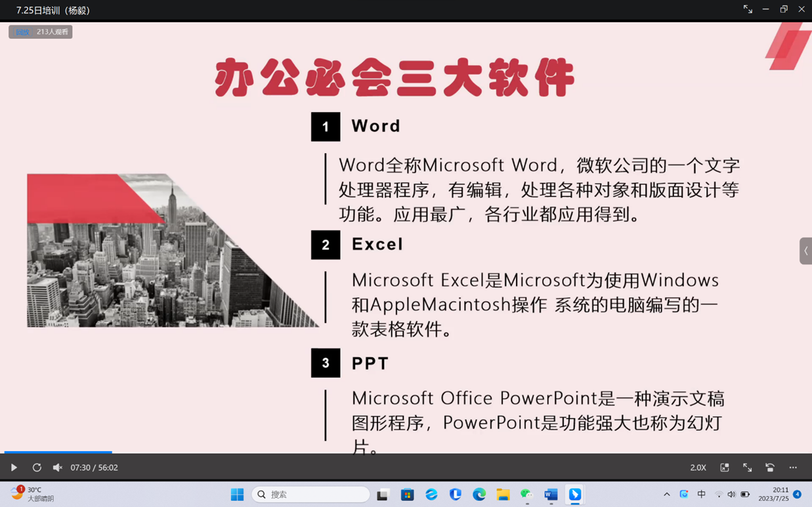Viewport: 812px width, 507px height.
Task: Open the Windows Start menu
Action: coord(237,495)
